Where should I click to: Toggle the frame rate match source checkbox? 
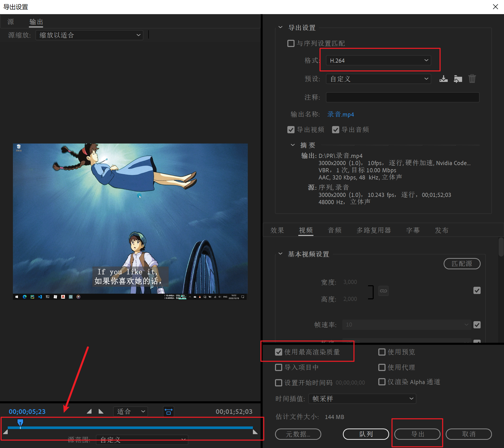tap(477, 325)
